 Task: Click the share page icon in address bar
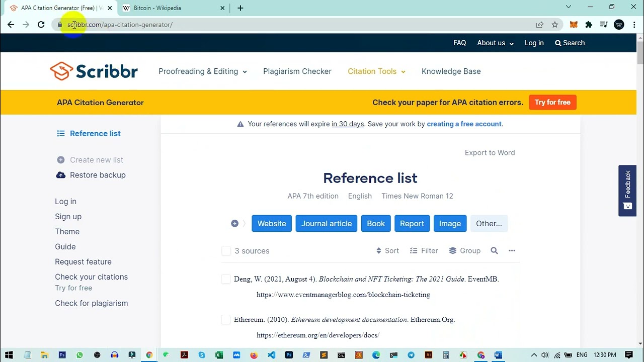click(x=540, y=25)
